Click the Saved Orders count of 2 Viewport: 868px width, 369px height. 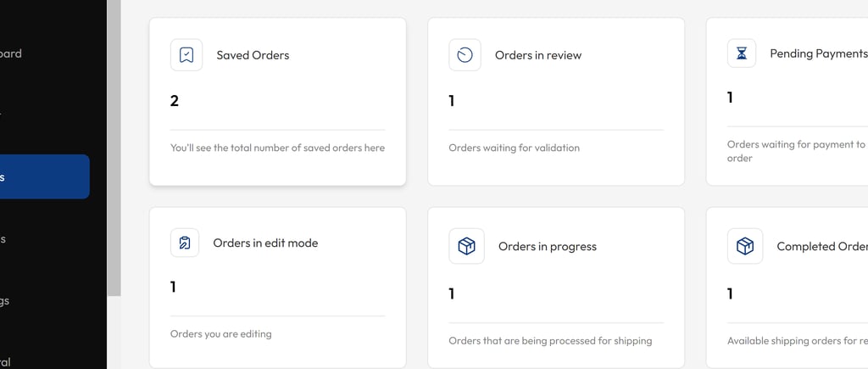click(175, 101)
